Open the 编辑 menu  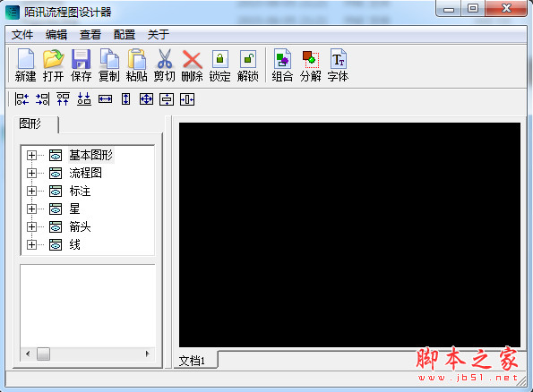(56, 35)
